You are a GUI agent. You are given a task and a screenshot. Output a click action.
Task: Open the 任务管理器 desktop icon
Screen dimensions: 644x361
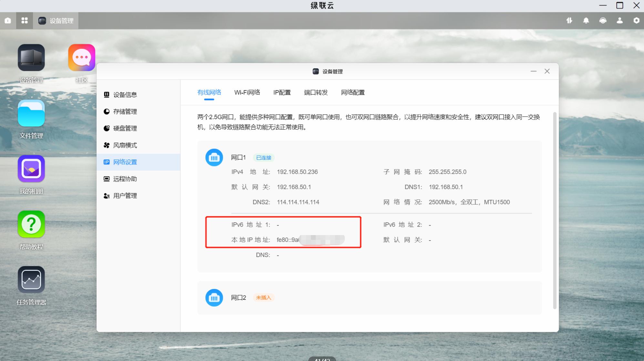[31, 279]
